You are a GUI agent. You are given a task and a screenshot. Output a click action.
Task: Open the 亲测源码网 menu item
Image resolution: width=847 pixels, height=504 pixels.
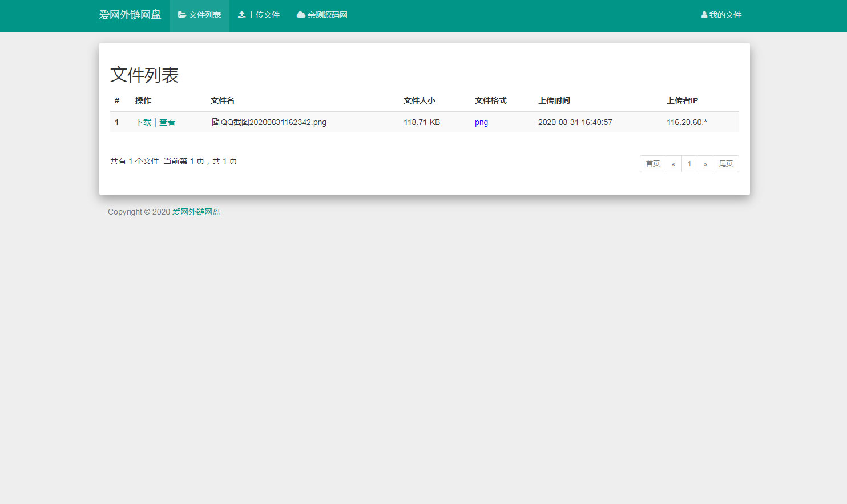pos(326,15)
